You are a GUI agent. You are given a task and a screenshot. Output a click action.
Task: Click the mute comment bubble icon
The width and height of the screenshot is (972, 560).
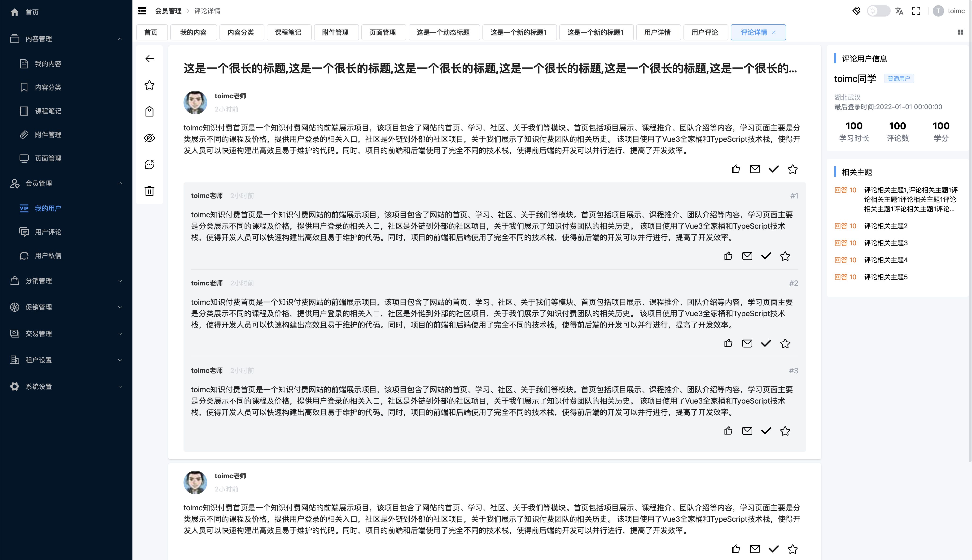149,164
